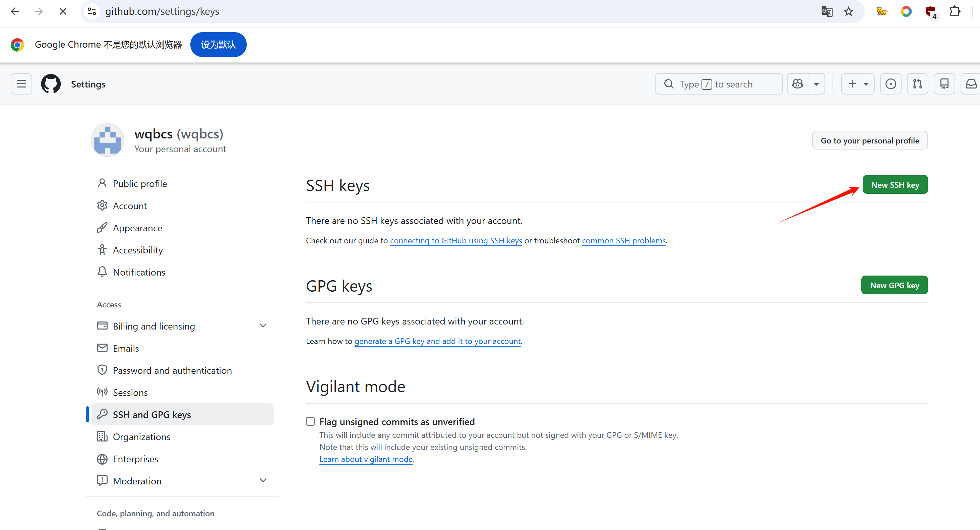Open the Issues icon in header
The image size is (980, 530).
point(890,84)
